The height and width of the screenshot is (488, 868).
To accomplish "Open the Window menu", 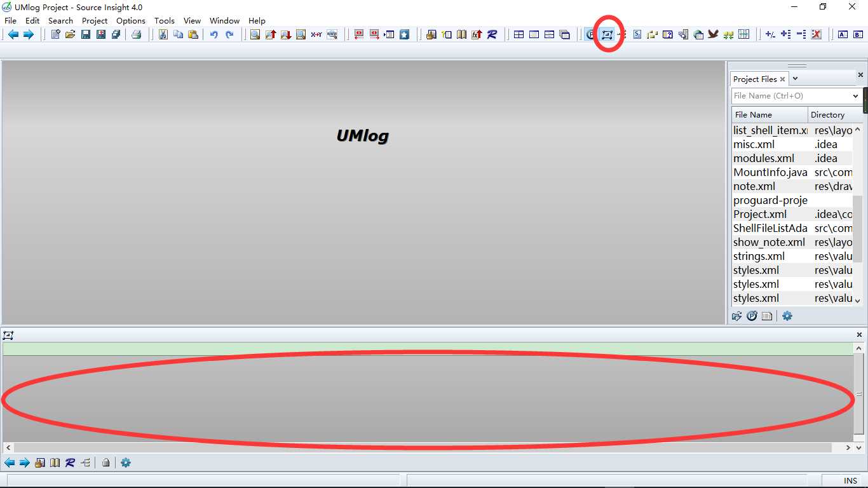I will (224, 20).
